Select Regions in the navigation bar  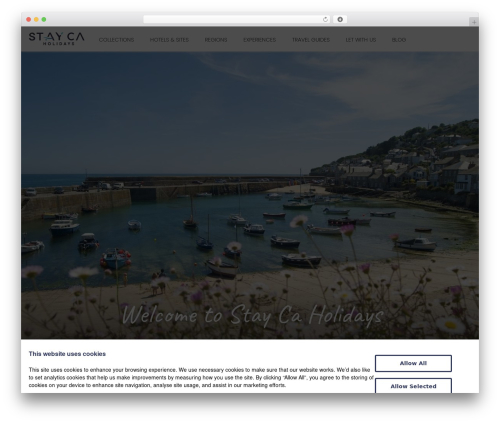(x=216, y=40)
